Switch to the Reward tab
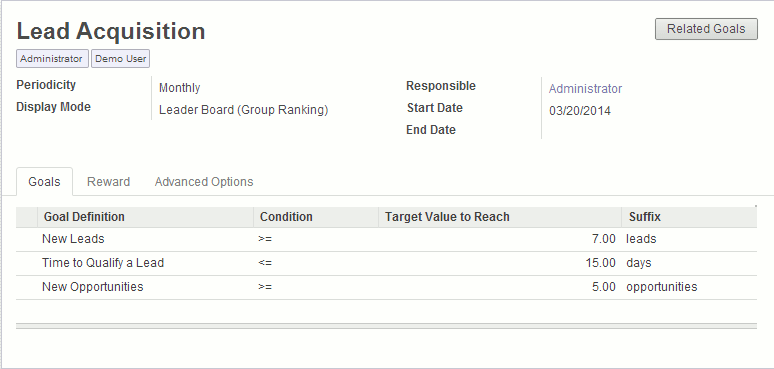 pos(108,182)
